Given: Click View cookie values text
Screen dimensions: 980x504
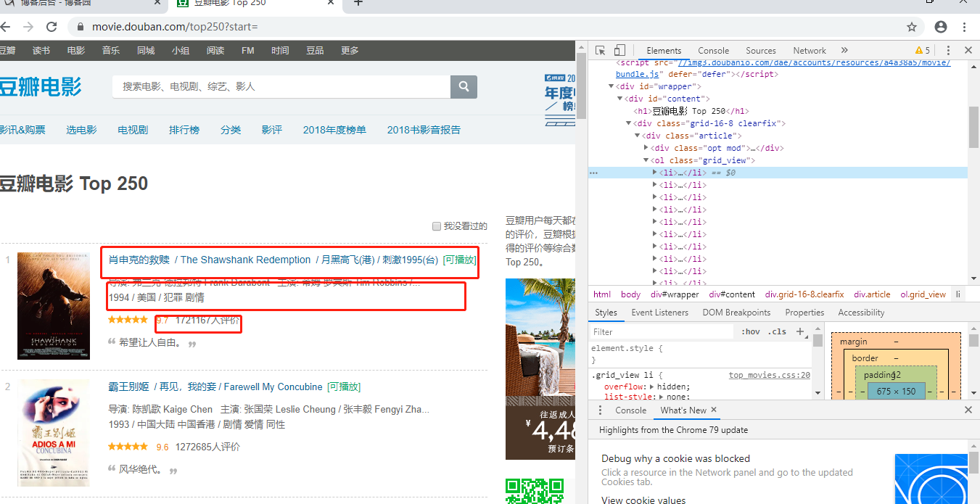Looking at the screenshot, I should click(x=643, y=500).
